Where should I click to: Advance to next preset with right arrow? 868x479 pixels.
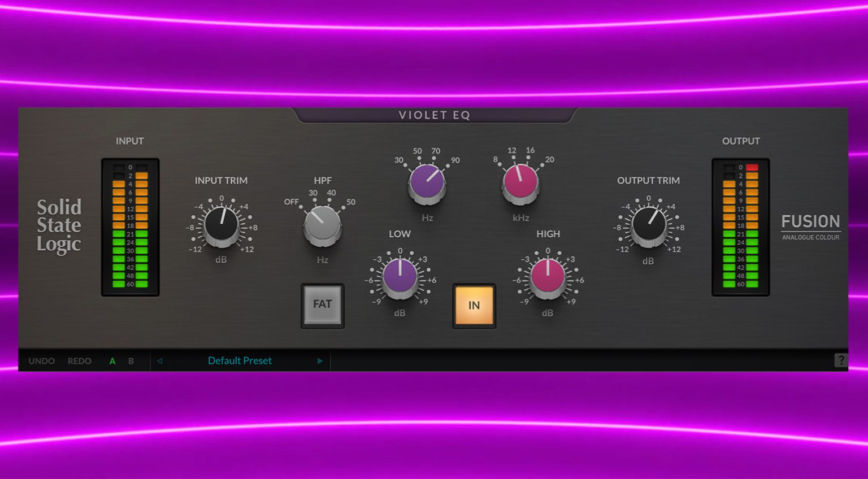pos(320,360)
